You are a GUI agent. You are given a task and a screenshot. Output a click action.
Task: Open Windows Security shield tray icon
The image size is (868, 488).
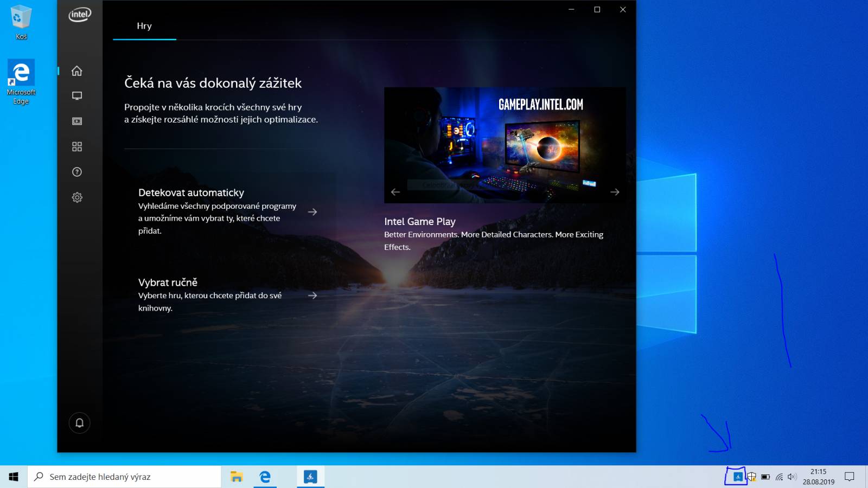point(751,477)
